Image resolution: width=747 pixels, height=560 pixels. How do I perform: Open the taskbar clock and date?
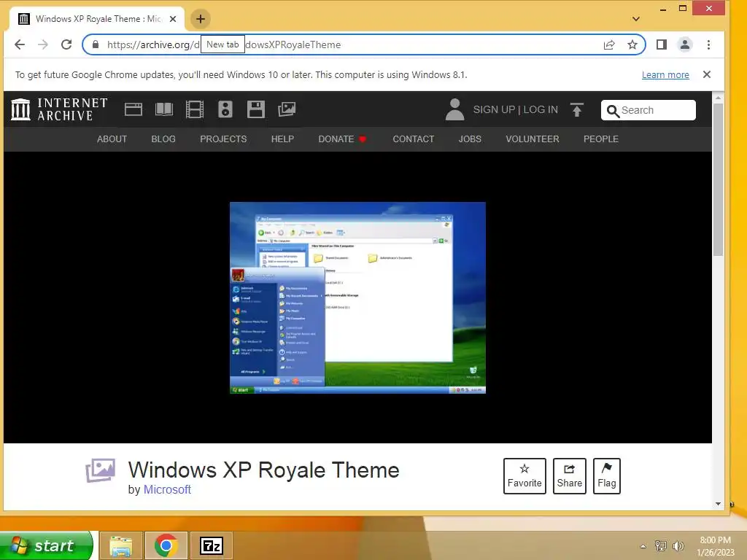[x=716, y=546]
